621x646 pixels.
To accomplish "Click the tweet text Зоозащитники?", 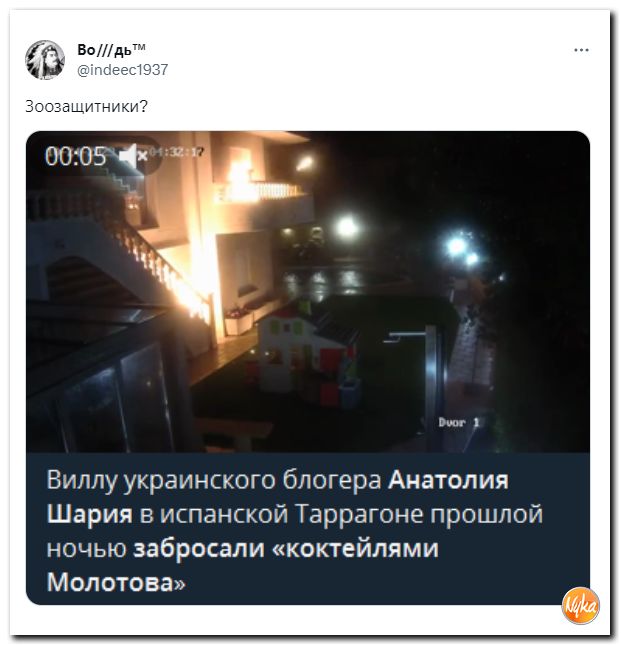I will 86,106.
